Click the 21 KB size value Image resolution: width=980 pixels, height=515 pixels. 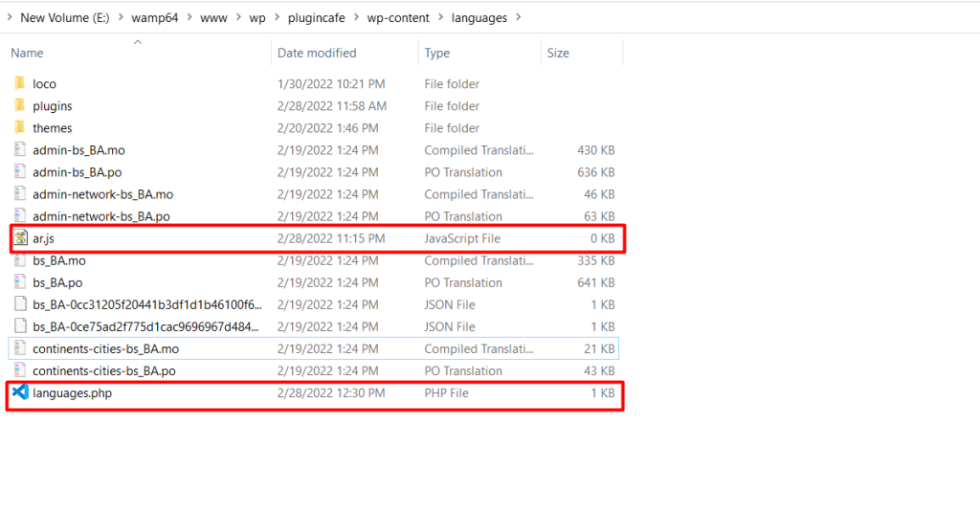coord(599,348)
